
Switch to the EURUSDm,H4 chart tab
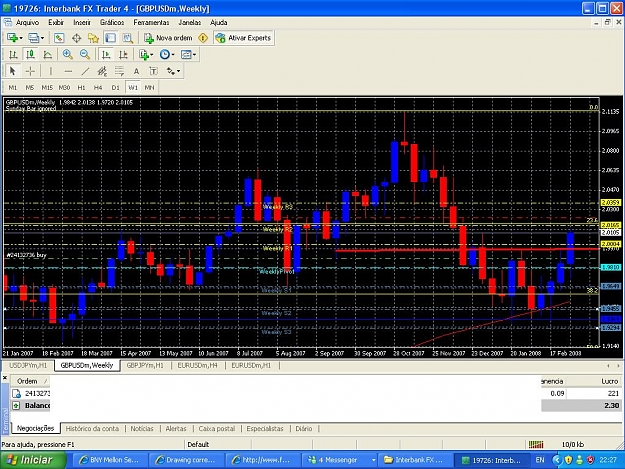coord(198,365)
